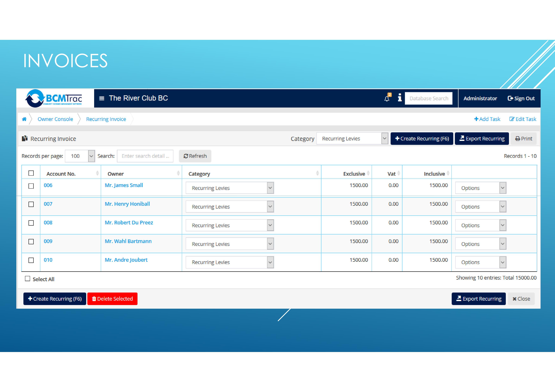Open account number 007 link
Image resolution: width=555 pixels, height=392 pixels.
[x=48, y=204]
